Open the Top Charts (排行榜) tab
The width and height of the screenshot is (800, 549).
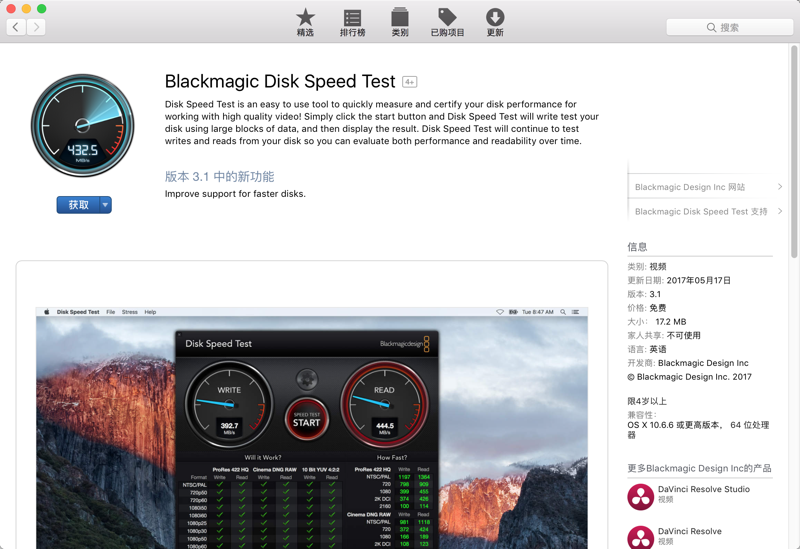(353, 22)
